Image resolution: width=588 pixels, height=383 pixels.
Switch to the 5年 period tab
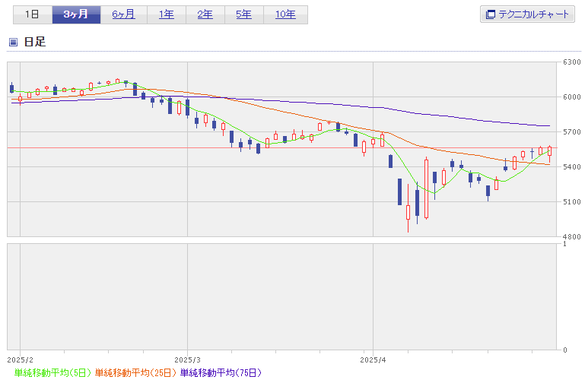tap(243, 14)
